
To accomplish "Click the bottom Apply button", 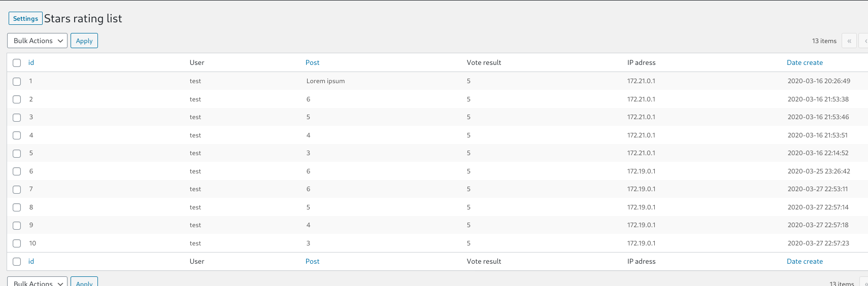I will pyautogui.click(x=84, y=282).
